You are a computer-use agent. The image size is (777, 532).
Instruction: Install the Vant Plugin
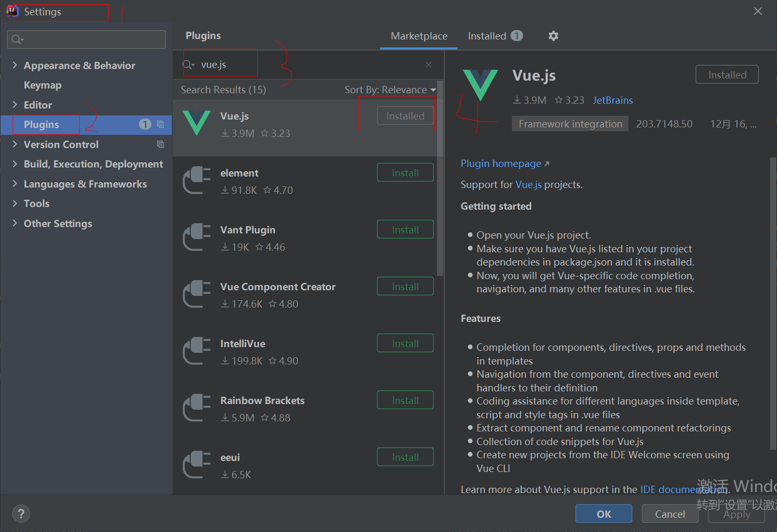point(405,230)
